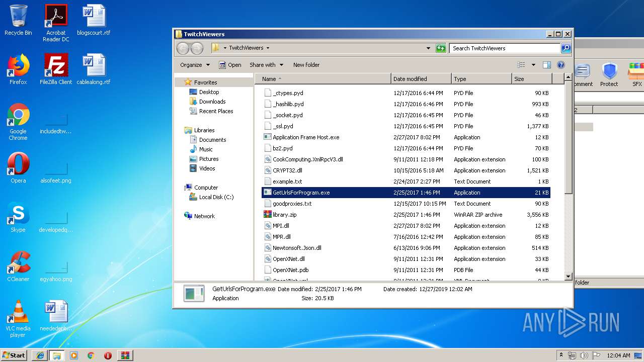This screenshot has width=644, height=362.
Task: Click the Opera taskbar icon
Action: point(108,355)
